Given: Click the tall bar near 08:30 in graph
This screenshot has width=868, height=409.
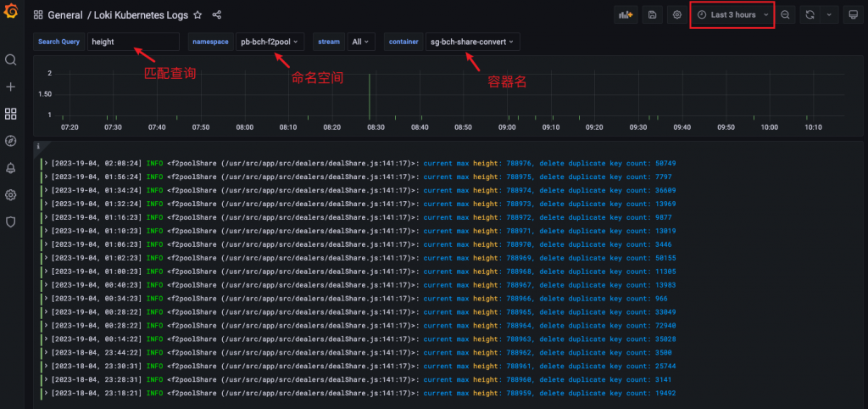Looking at the screenshot, I should (x=370, y=96).
